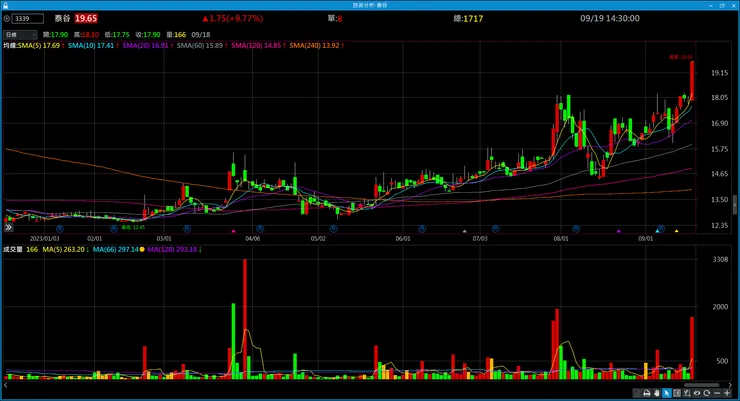Click the cyan triangle marker after 09/01
The height and width of the screenshot is (401, 740).
tap(657, 231)
